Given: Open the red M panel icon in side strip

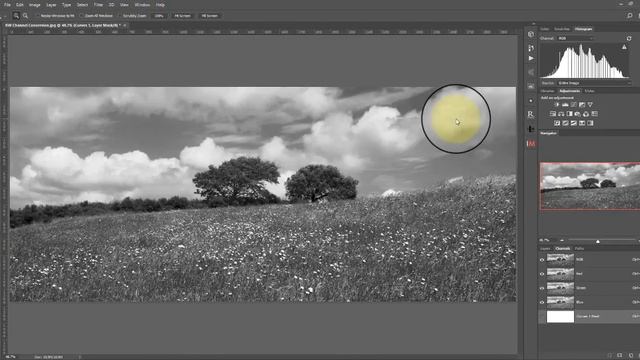Looking at the screenshot, I should [531, 143].
